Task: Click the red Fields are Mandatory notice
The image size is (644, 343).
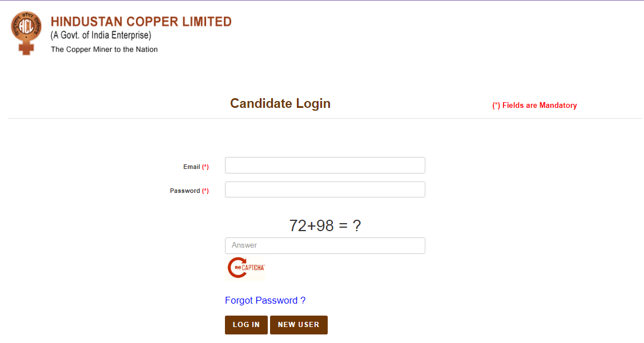Action: pos(534,106)
